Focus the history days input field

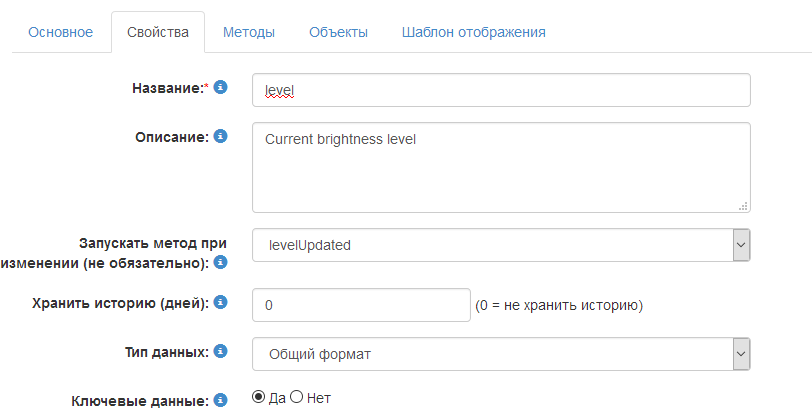[x=361, y=305]
